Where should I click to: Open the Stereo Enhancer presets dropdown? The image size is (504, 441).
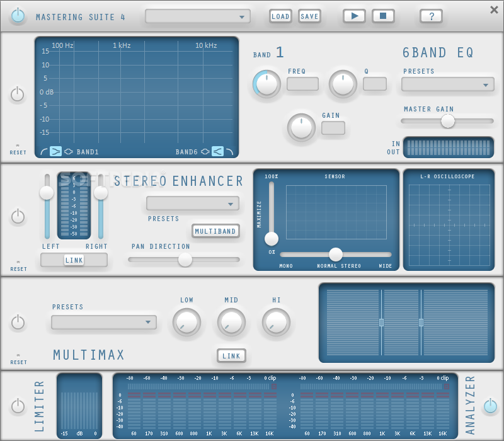(193, 203)
